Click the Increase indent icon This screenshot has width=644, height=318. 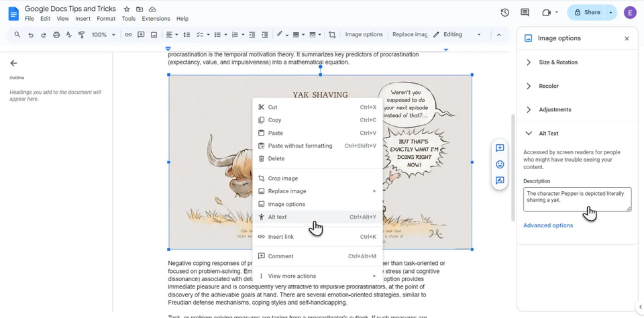pos(265,35)
